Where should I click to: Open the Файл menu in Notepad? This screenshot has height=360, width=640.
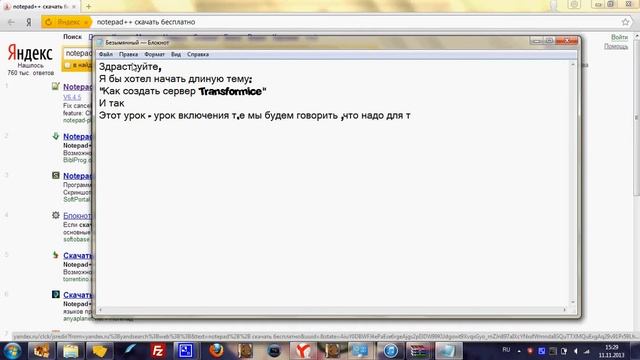(x=106, y=54)
